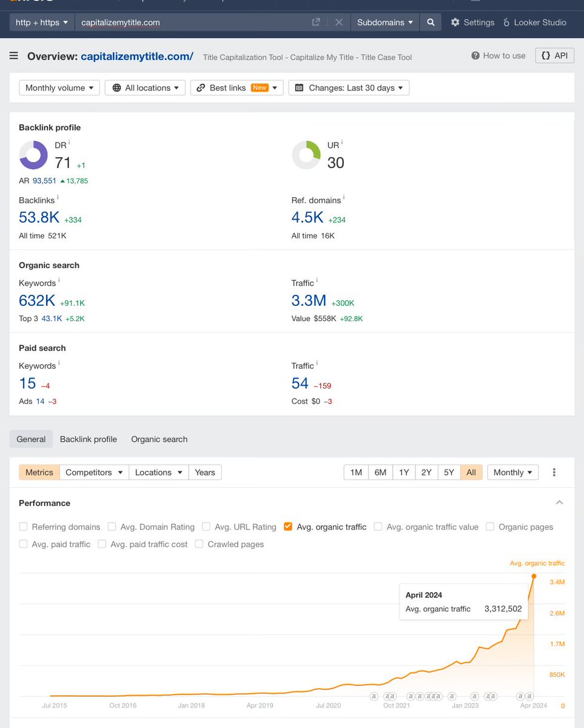Open the http + https protocol dropdown
This screenshot has width=584, height=728.
pos(42,22)
